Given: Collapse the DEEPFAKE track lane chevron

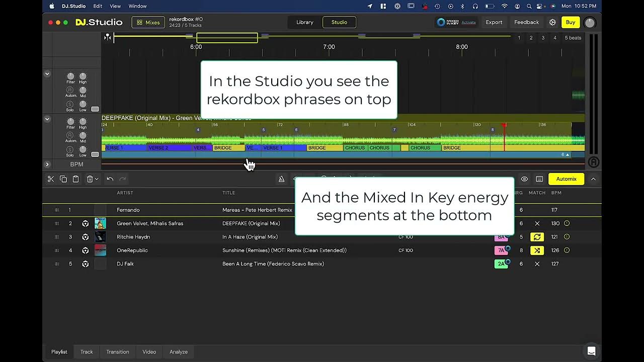Looking at the screenshot, I should (x=47, y=119).
